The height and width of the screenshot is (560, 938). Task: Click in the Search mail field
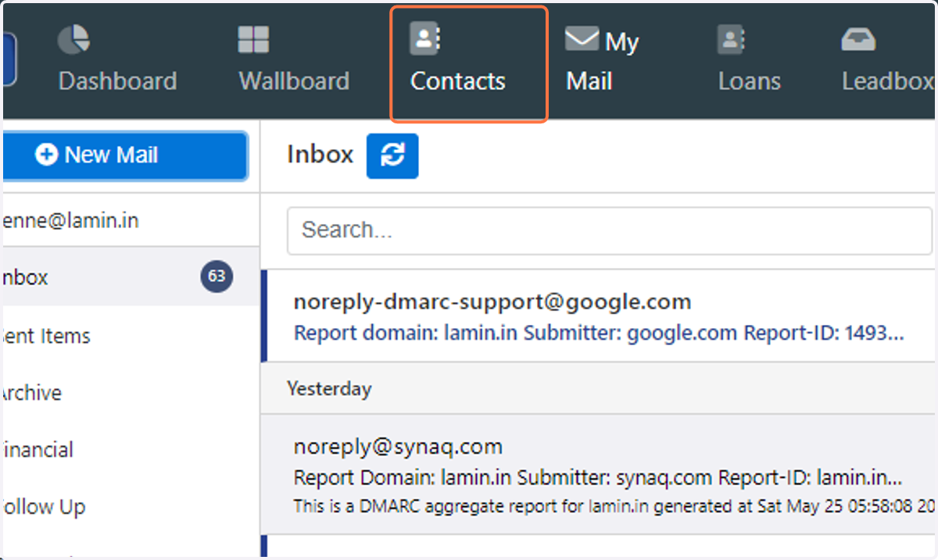pos(610,230)
